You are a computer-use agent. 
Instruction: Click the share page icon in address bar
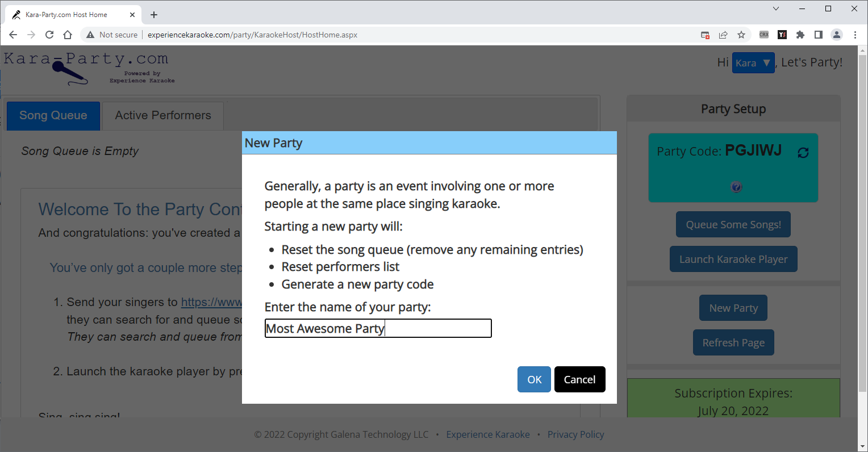(x=723, y=35)
